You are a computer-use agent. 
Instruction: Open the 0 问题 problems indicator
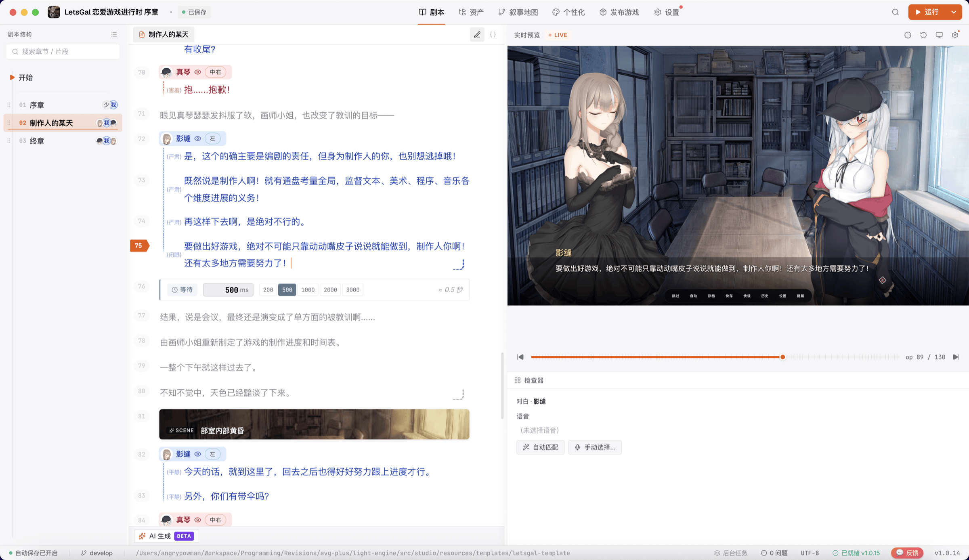click(x=774, y=553)
